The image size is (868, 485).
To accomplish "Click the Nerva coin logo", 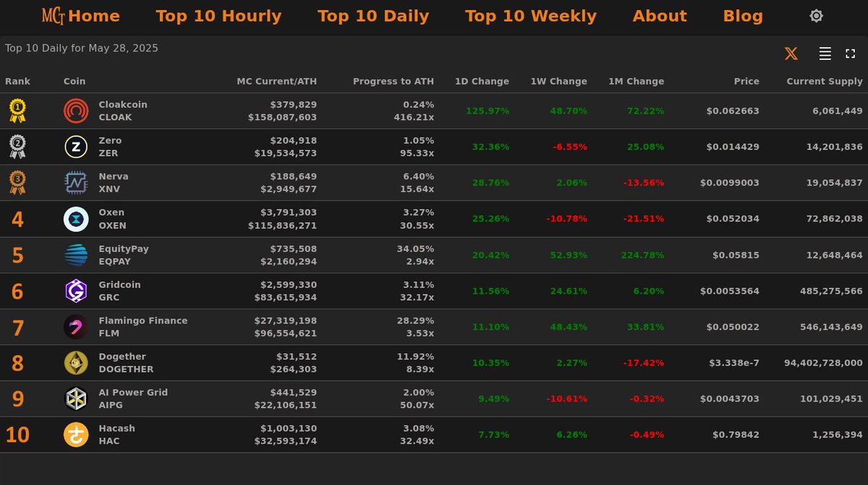I will (x=76, y=183).
